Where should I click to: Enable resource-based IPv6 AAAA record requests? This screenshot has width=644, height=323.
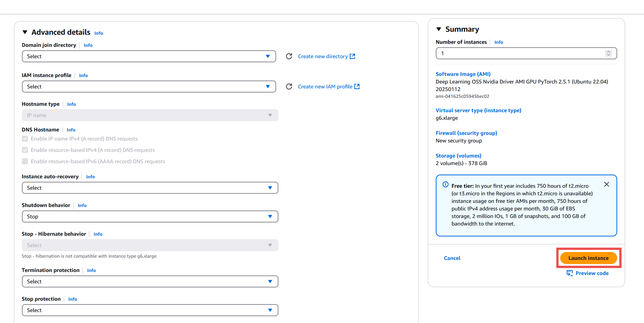[25, 161]
